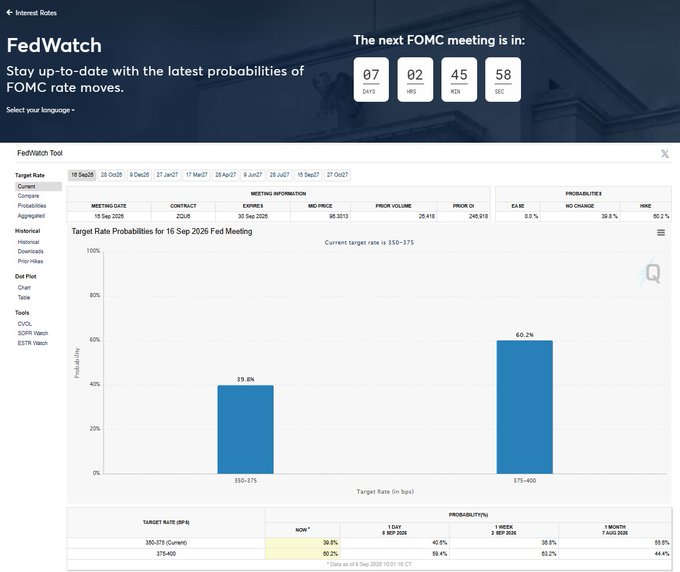Open the Historical link under Historical section
This screenshot has height=572, width=680.
(28, 242)
